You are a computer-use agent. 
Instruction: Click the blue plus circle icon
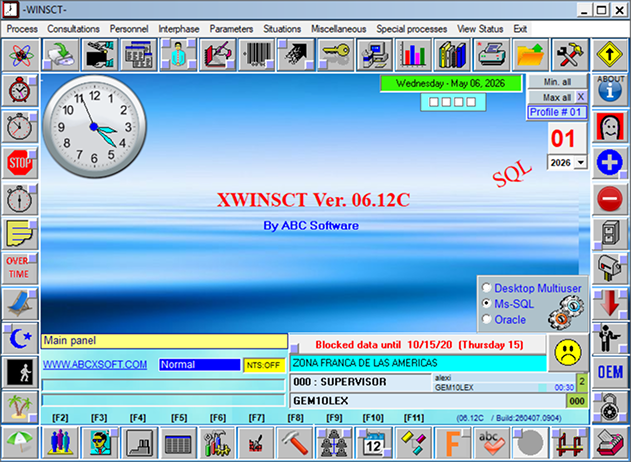coord(610,163)
